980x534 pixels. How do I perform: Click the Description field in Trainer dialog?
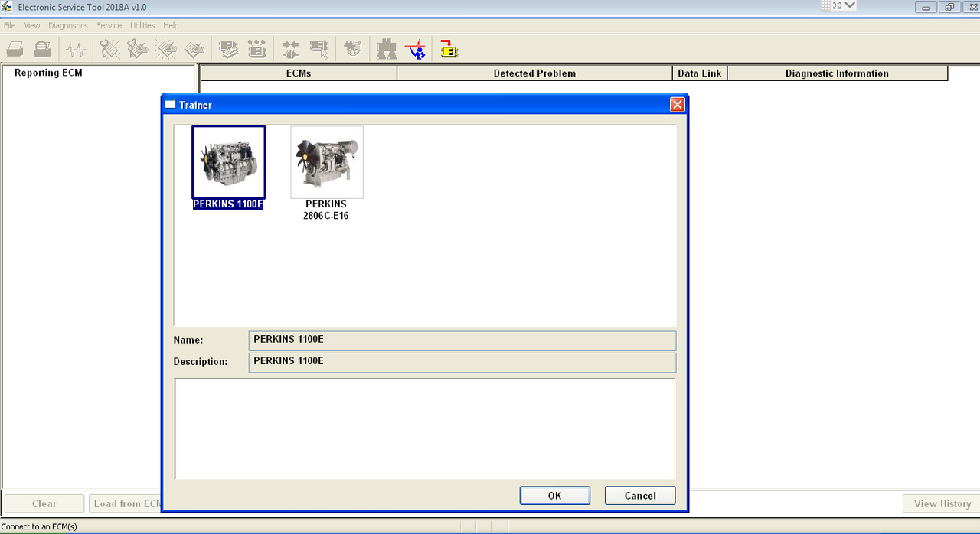(x=462, y=362)
